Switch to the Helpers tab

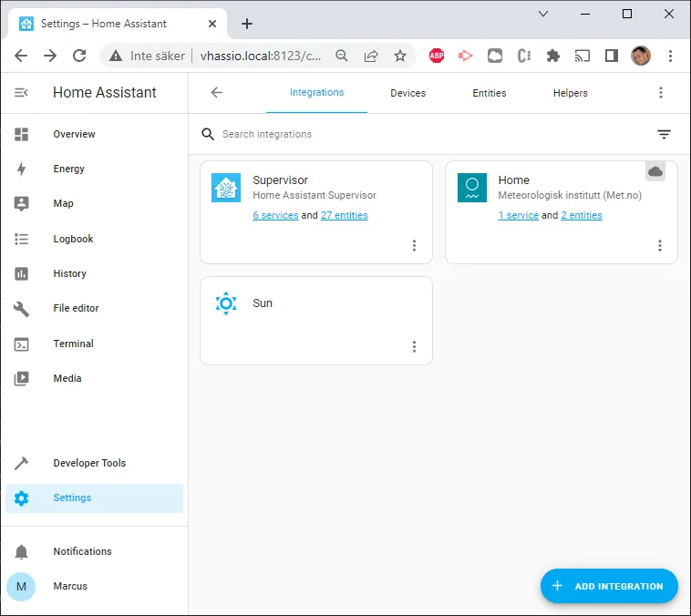[x=571, y=93]
